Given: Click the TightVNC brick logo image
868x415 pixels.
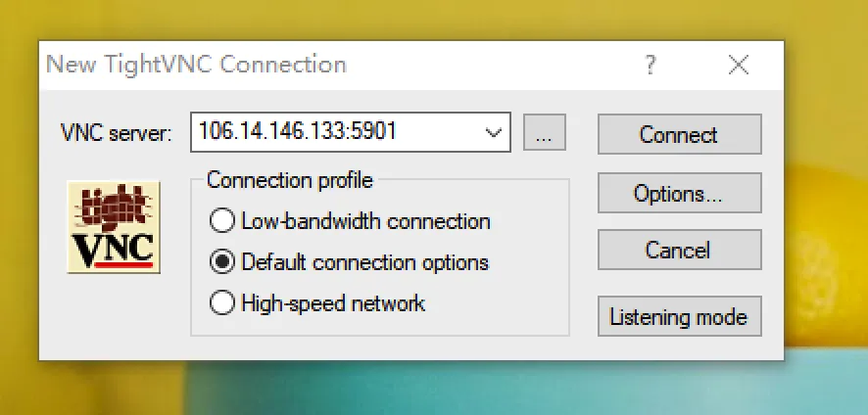Looking at the screenshot, I should [114, 227].
